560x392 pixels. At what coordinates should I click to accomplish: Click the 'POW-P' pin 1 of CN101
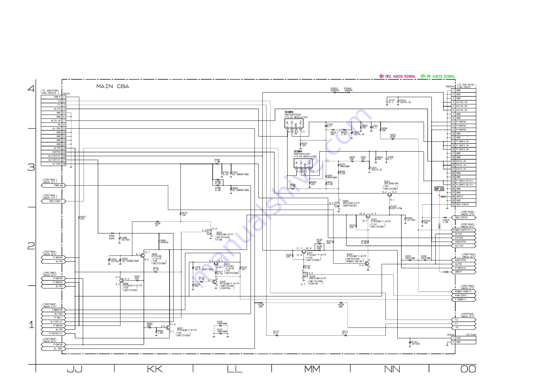pyautogui.click(x=53, y=97)
